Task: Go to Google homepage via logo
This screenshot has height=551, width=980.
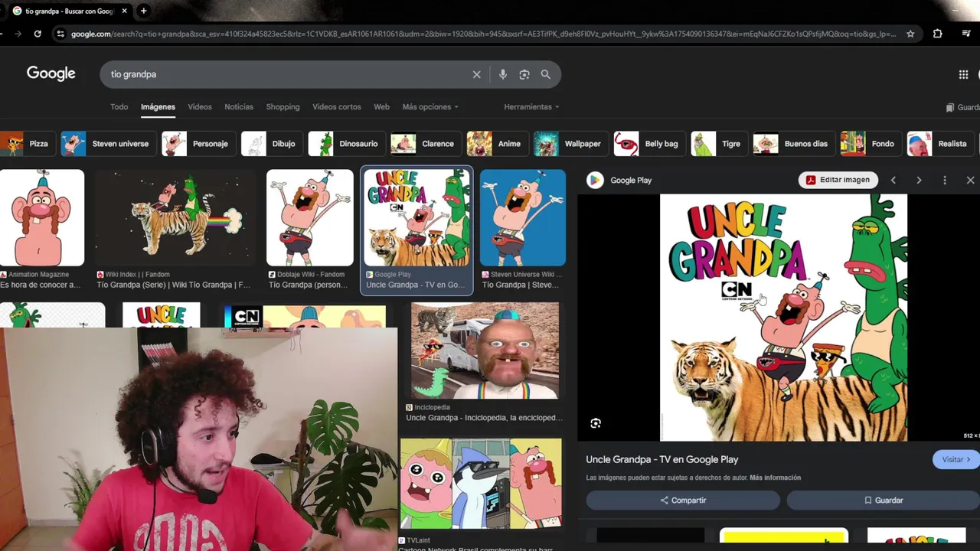Action: 51,73
